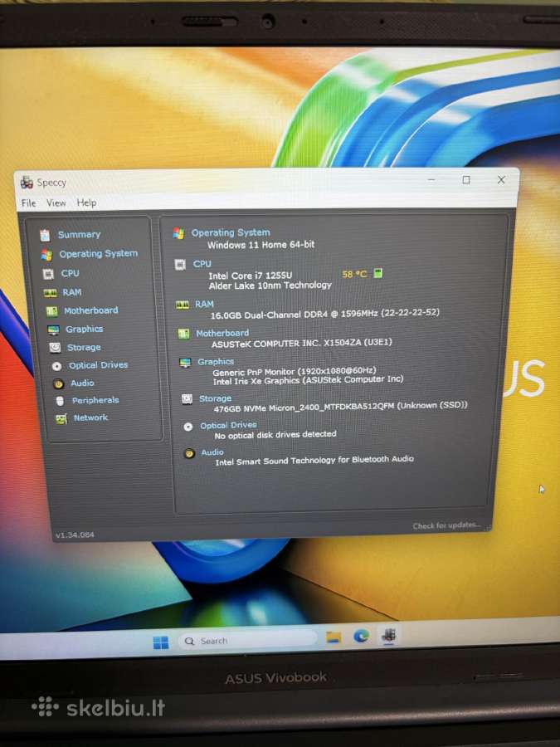Click the green CPU temperature indicator icon
Viewport: 560px width, 747px height.
point(377,273)
